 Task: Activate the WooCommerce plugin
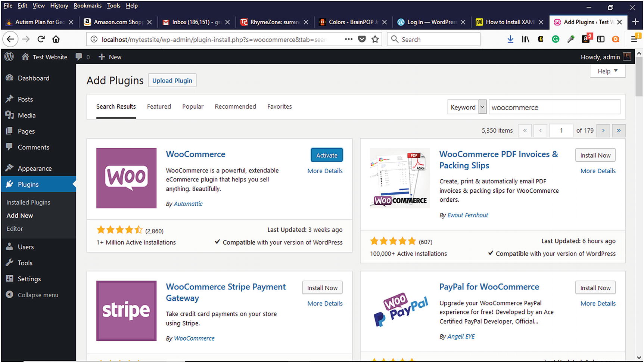click(x=327, y=155)
